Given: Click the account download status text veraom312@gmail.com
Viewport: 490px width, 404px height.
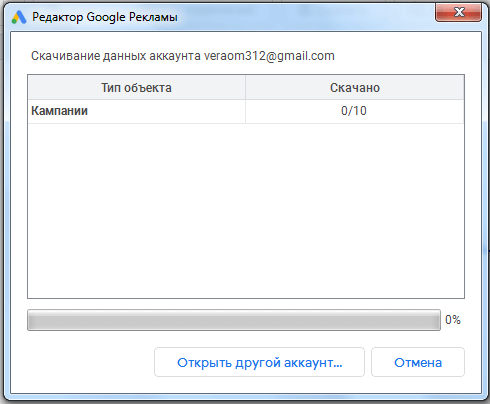Looking at the screenshot, I should pyautogui.click(x=183, y=56).
